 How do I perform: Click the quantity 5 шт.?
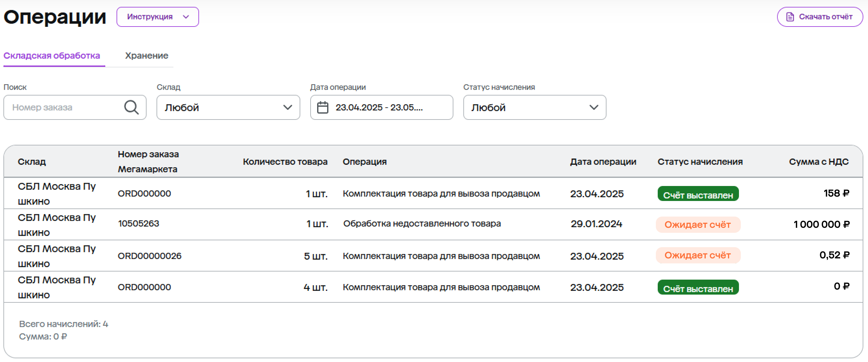(x=315, y=256)
